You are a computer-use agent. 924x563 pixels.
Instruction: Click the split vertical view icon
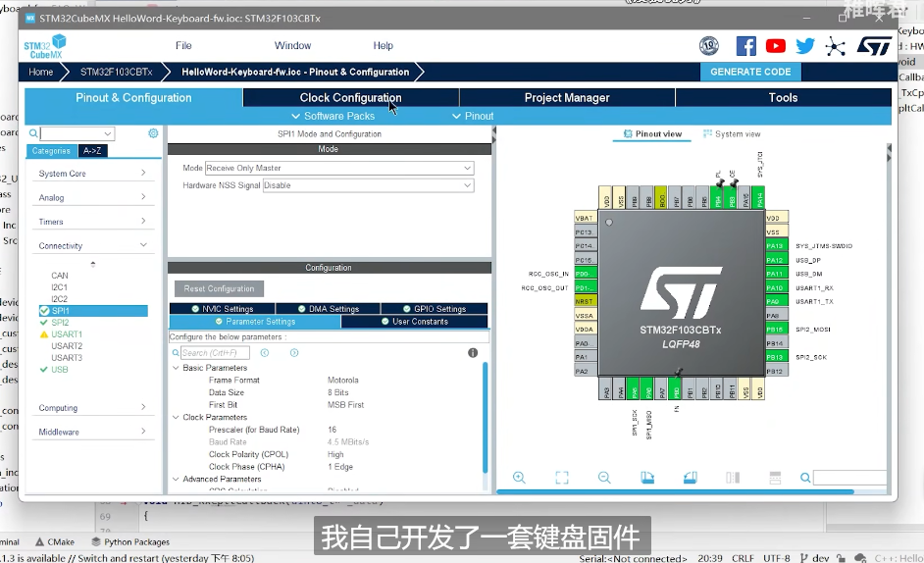click(733, 478)
